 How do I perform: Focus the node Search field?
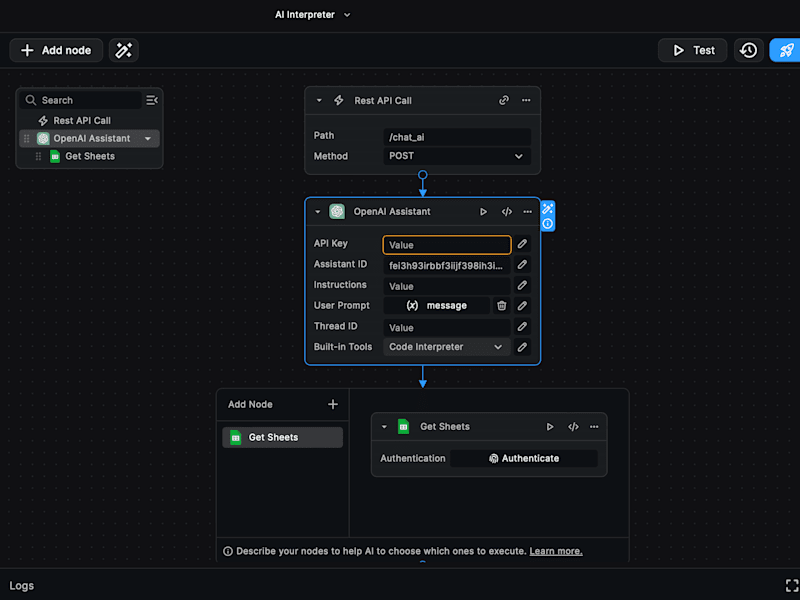82,100
